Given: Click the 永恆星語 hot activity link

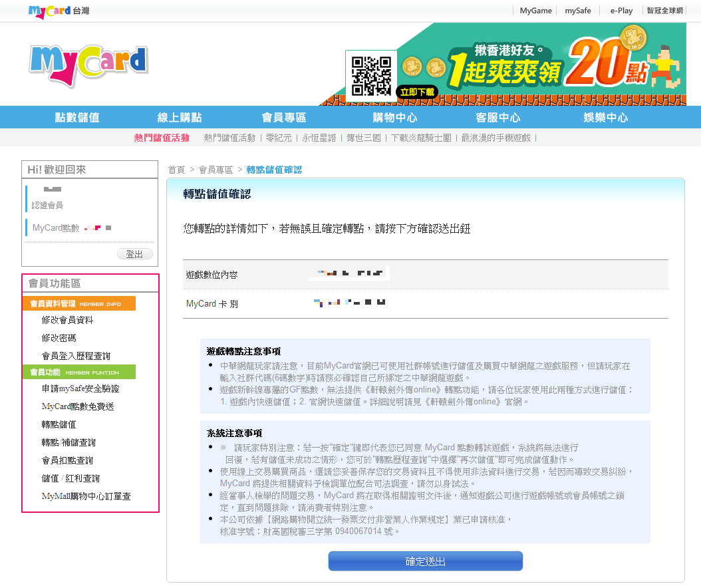Looking at the screenshot, I should click(319, 138).
